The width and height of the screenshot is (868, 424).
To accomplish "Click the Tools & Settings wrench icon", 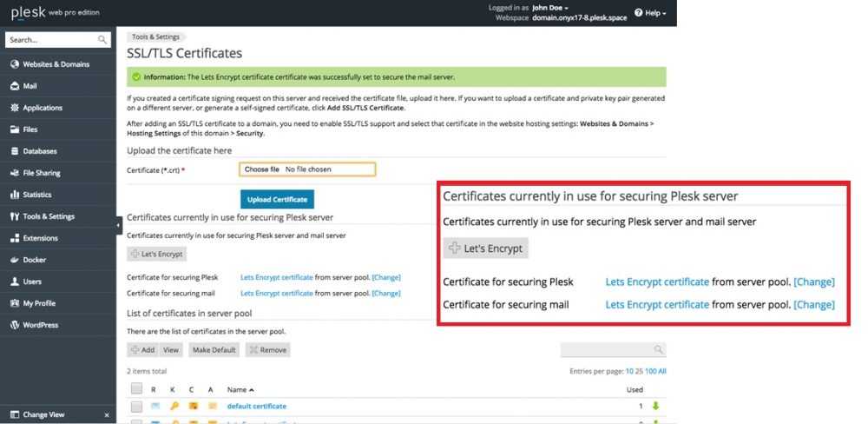I will pos(15,216).
